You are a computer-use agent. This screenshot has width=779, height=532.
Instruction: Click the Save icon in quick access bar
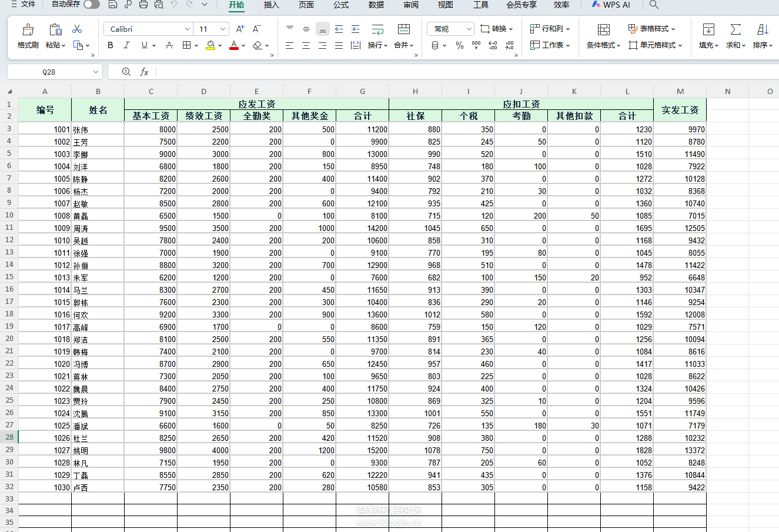[113, 5]
